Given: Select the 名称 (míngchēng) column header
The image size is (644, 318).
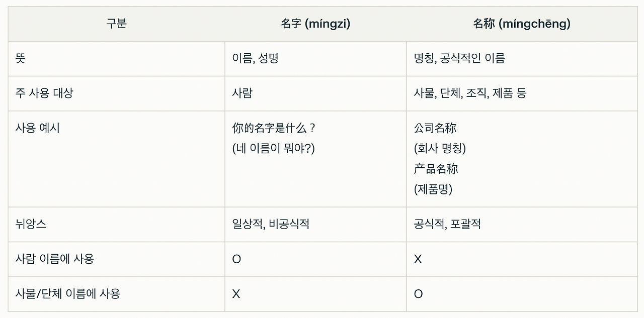Looking at the screenshot, I should 522,24.
